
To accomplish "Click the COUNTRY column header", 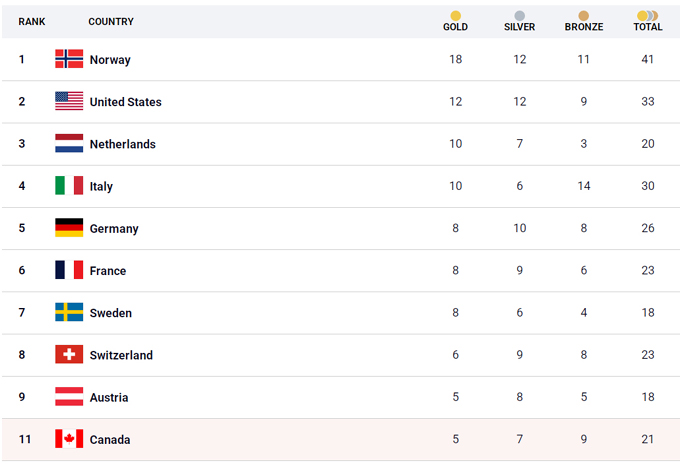I will tap(111, 22).
